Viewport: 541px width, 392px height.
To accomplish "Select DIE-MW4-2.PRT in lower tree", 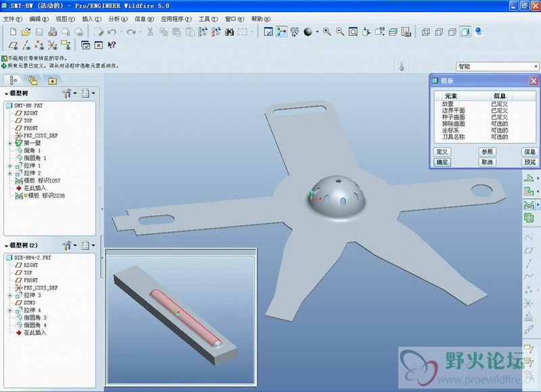I will [28, 258].
